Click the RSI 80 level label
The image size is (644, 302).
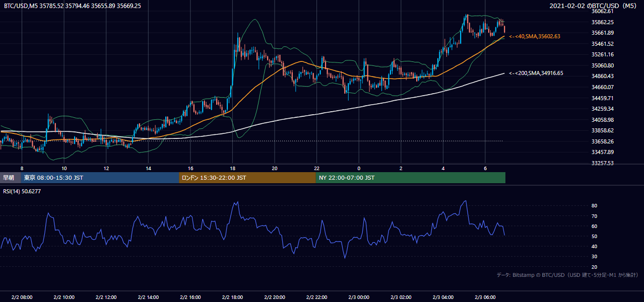(595, 206)
